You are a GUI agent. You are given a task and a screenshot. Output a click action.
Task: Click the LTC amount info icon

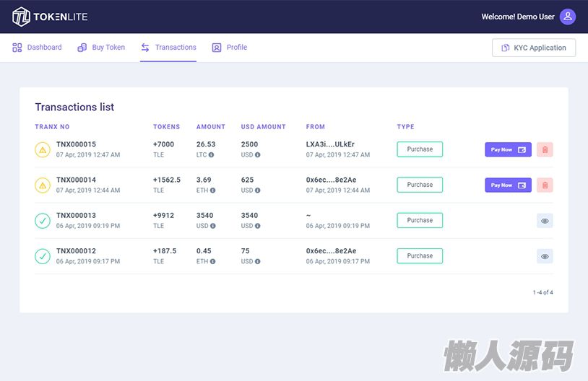(x=212, y=155)
